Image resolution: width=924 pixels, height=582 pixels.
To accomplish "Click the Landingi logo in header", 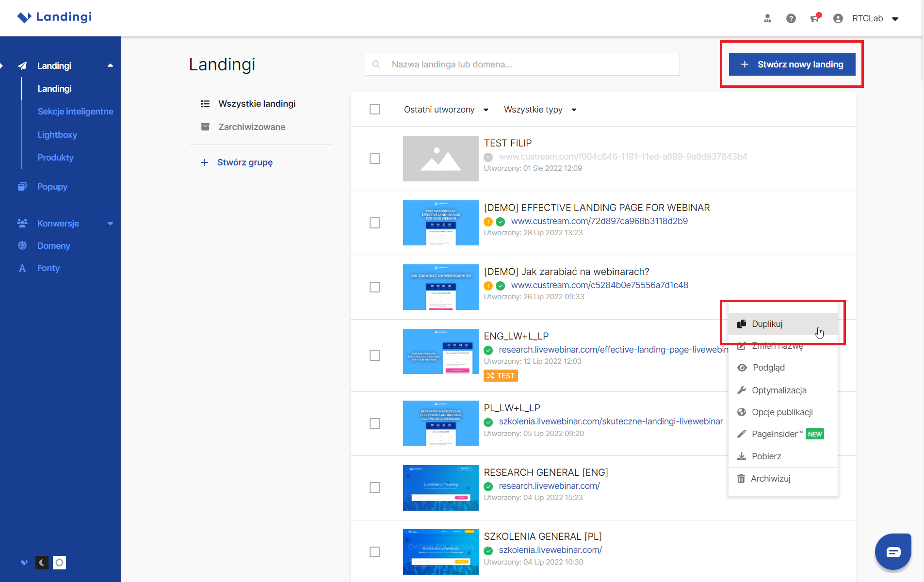I will 54,17.
